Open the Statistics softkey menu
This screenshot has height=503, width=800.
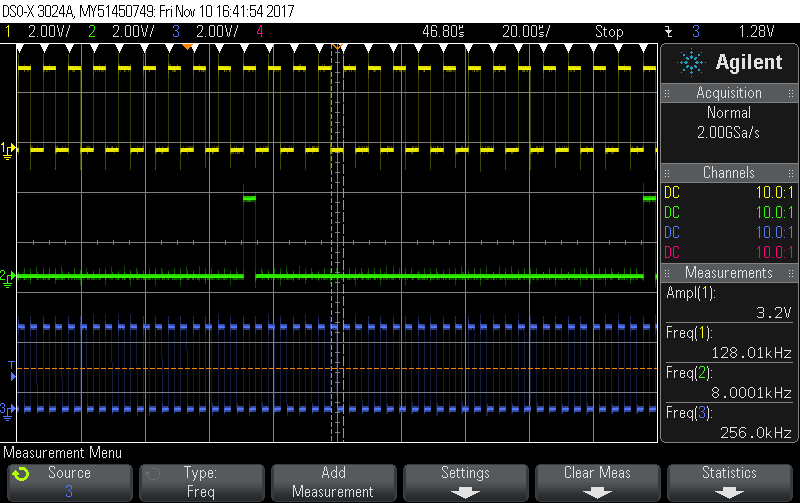729,483
